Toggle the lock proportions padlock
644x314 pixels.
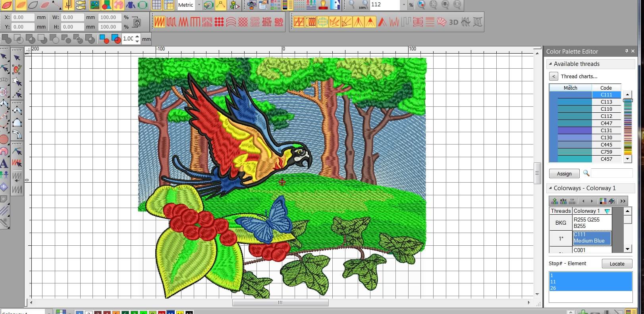[137, 22]
